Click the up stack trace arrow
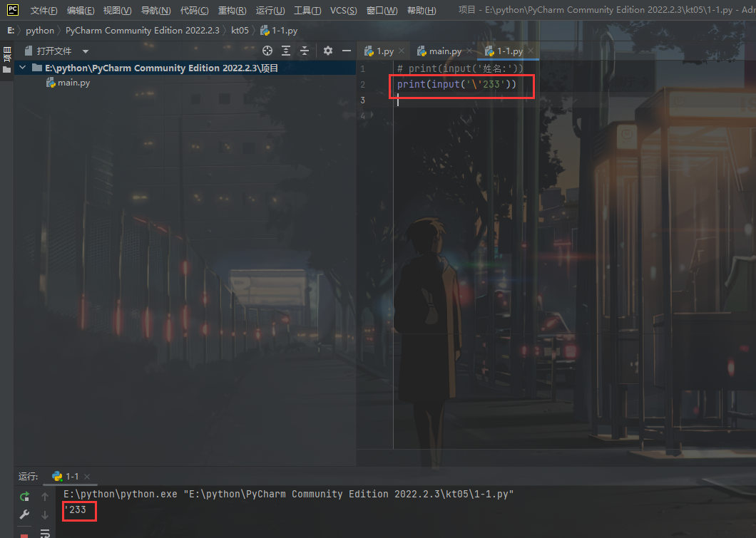The image size is (756, 538). point(45,496)
